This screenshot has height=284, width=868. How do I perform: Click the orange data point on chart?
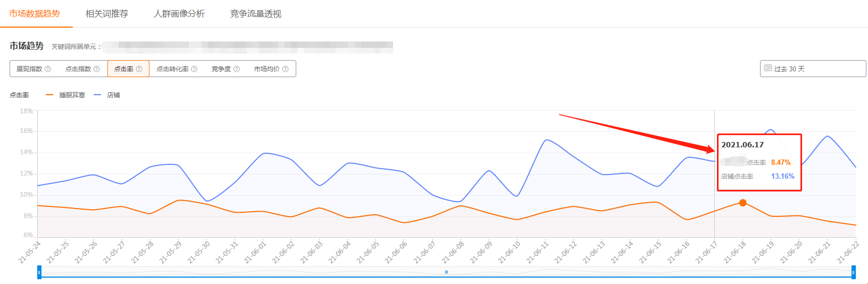point(743,203)
